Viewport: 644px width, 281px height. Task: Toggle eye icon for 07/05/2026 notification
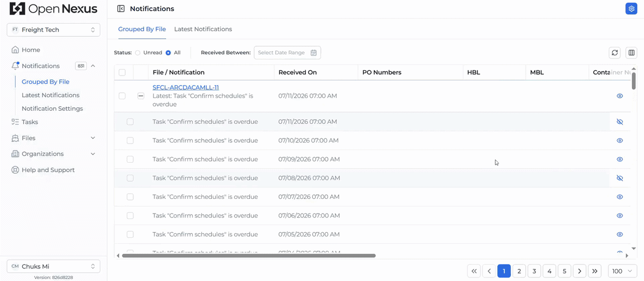click(620, 234)
